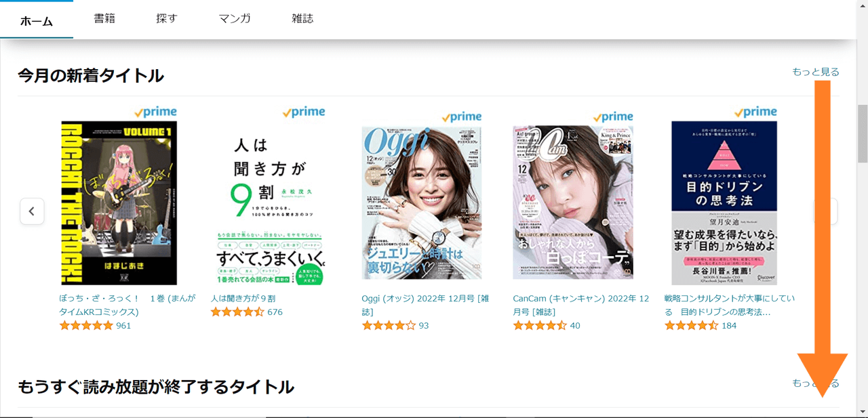
Task: Click the previous carousel arrow button
Action: point(32,211)
